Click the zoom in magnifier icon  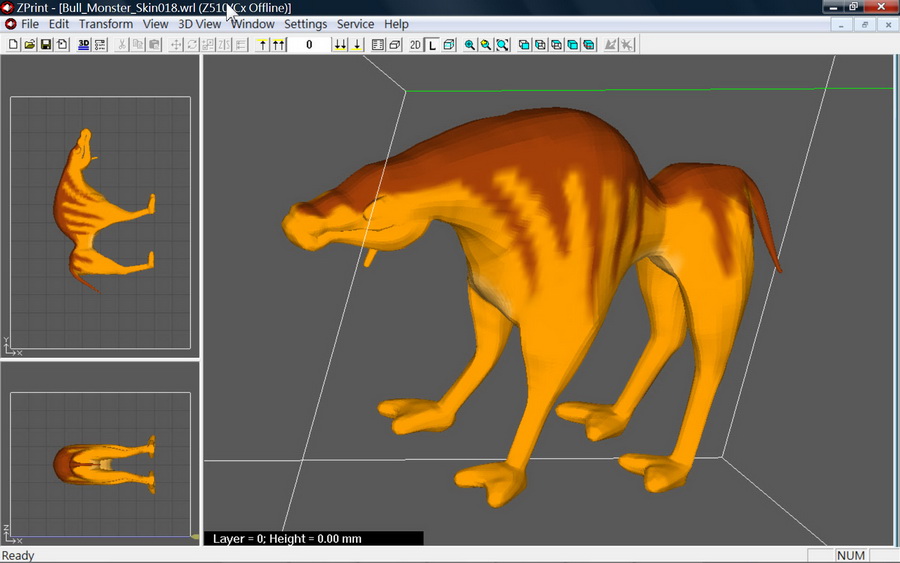point(469,45)
